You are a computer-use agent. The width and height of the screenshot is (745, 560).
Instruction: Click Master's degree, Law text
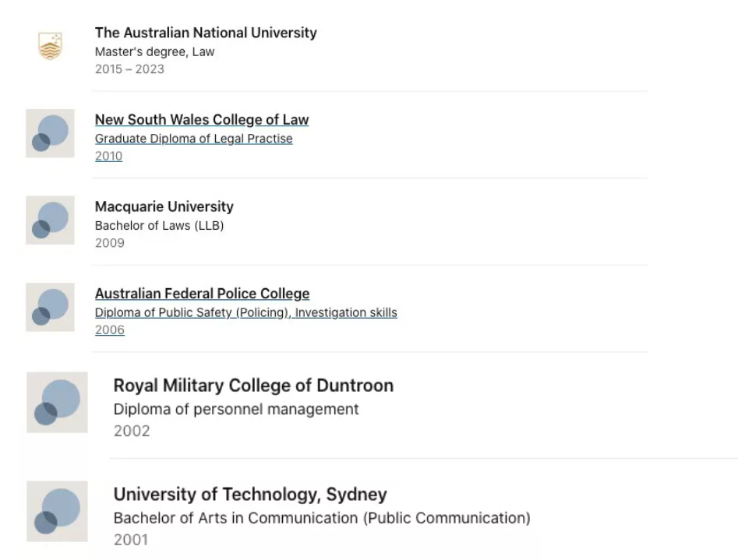(x=155, y=51)
